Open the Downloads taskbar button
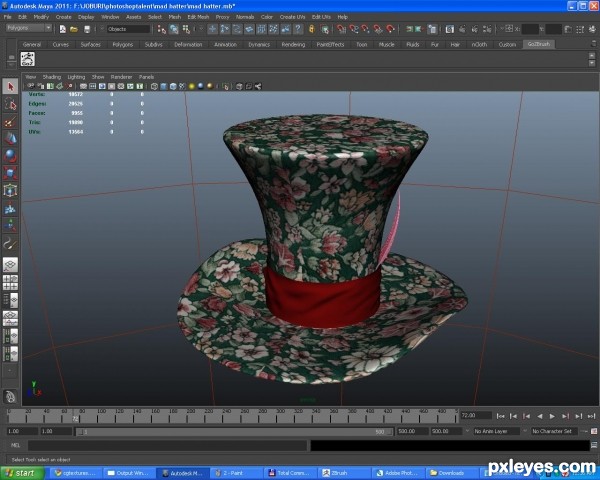600x480 pixels. [452, 473]
